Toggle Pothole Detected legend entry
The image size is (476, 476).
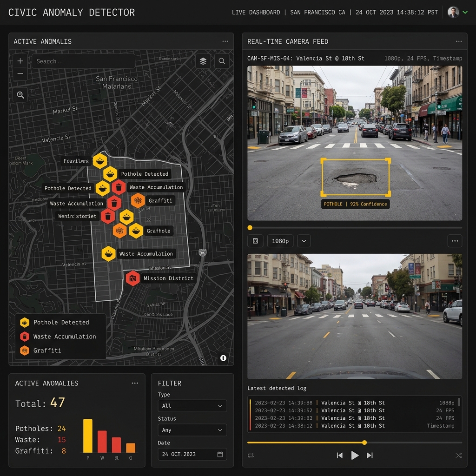55,322
